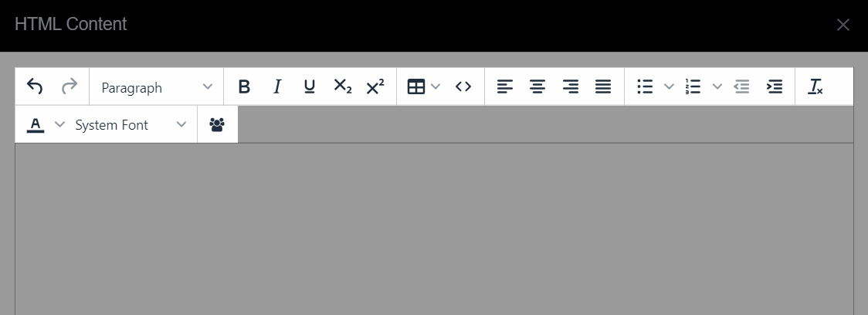
Task: Center align the text
Action: pyautogui.click(x=537, y=87)
